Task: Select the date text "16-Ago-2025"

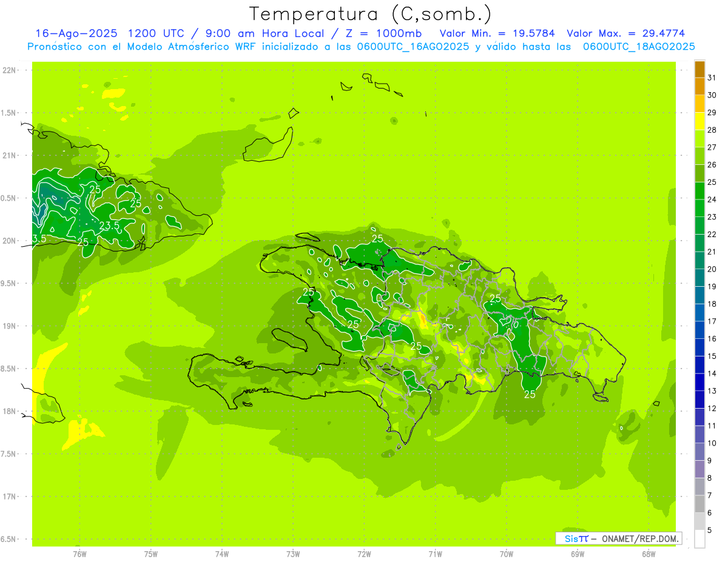Action: [x=76, y=33]
